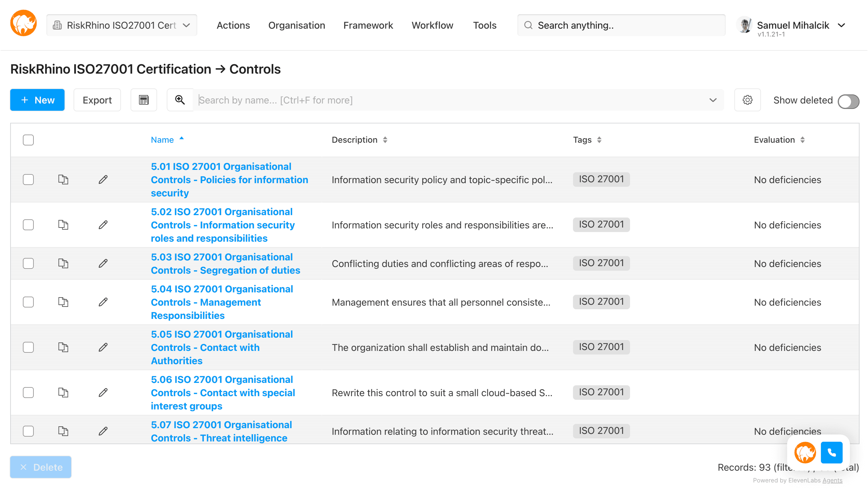
Task: Start call with blue phone icon
Action: point(832,453)
